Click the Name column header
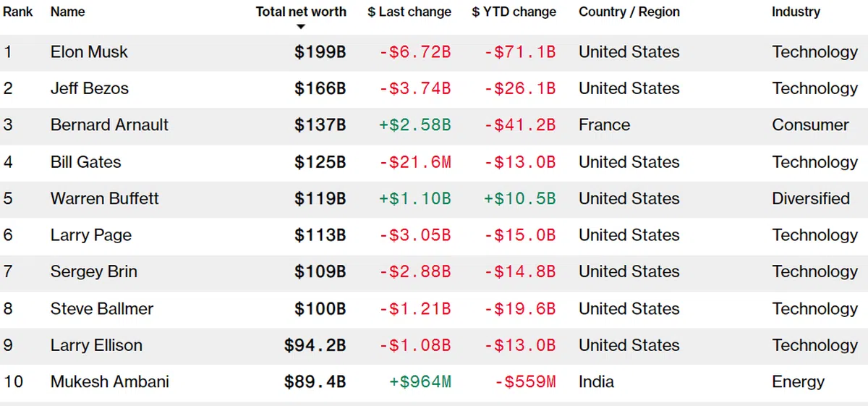The height and width of the screenshot is (406, 868). pyautogui.click(x=67, y=12)
